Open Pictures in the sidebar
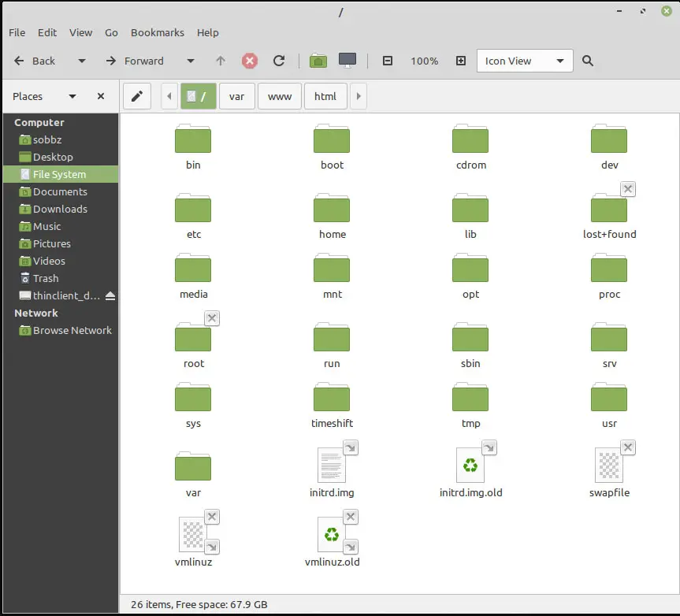This screenshot has height=616, width=680. click(61, 243)
